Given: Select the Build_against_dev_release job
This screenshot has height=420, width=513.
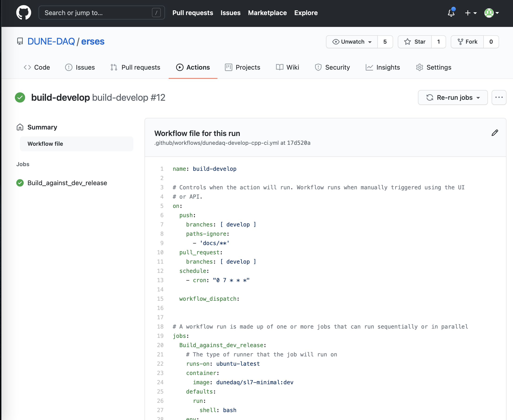Looking at the screenshot, I should (67, 183).
